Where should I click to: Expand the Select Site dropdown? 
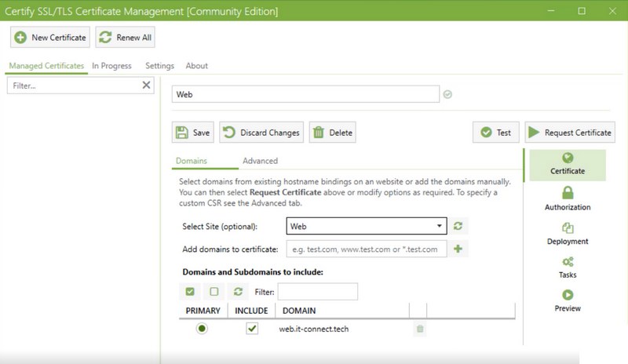click(x=439, y=226)
